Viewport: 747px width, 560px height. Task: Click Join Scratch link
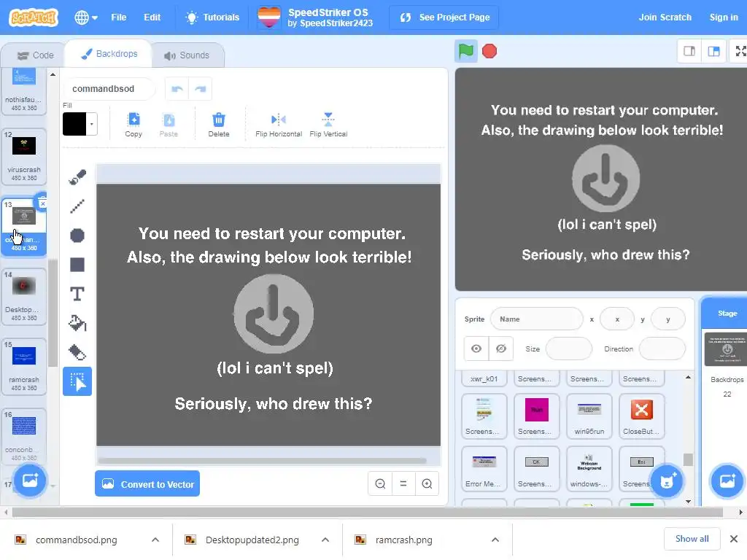(665, 17)
